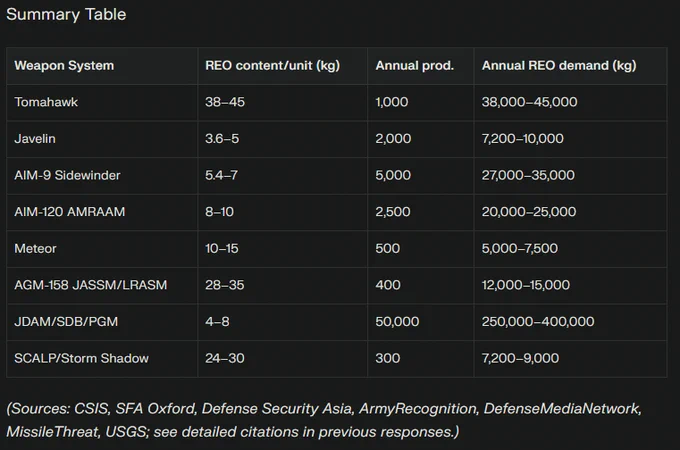Select the AIM-120 AMRAAM cell
Image resolution: width=680 pixels, height=450 pixels.
click(x=69, y=212)
